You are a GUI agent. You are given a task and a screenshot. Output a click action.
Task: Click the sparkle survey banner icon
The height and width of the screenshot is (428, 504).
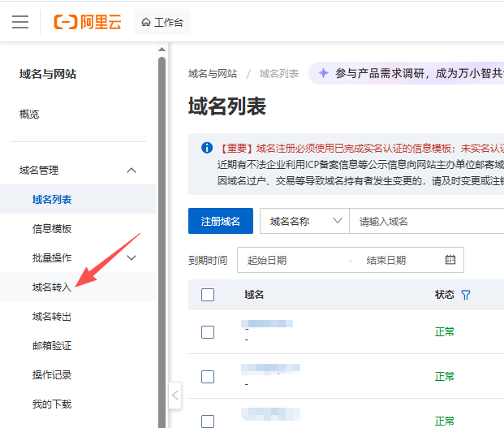click(323, 73)
